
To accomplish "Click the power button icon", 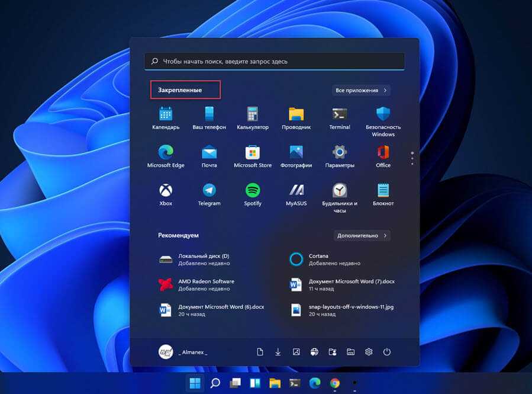I will coord(387,352).
